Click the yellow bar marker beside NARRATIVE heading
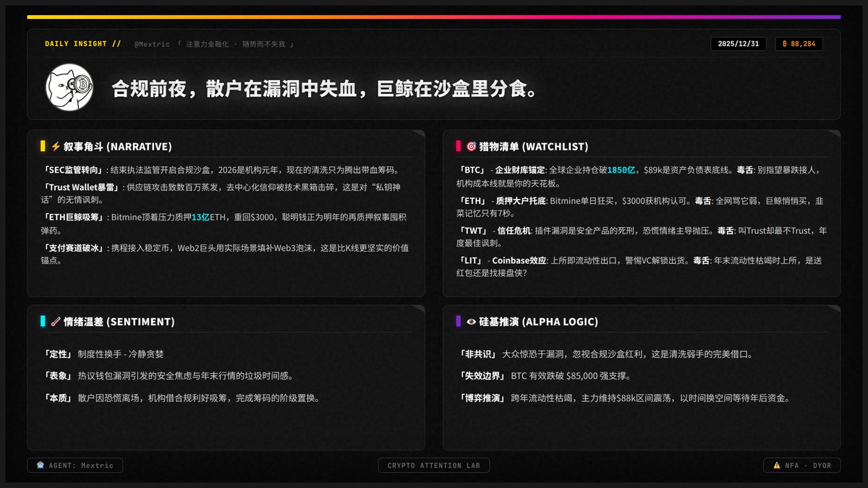This screenshot has height=488, width=868. click(x=43, y=147)
